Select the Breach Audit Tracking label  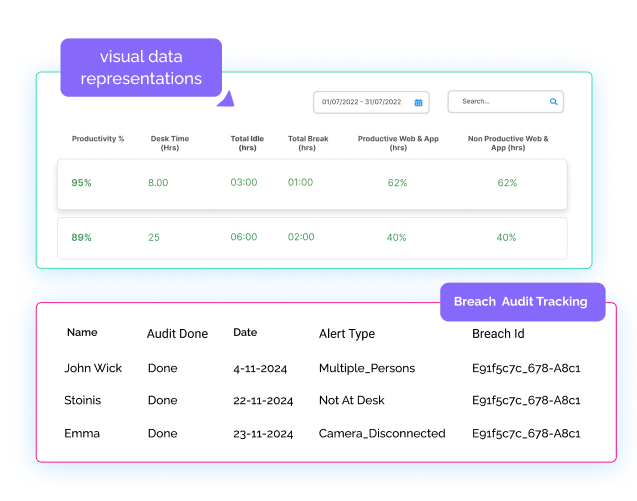click(x=522, y=301)
